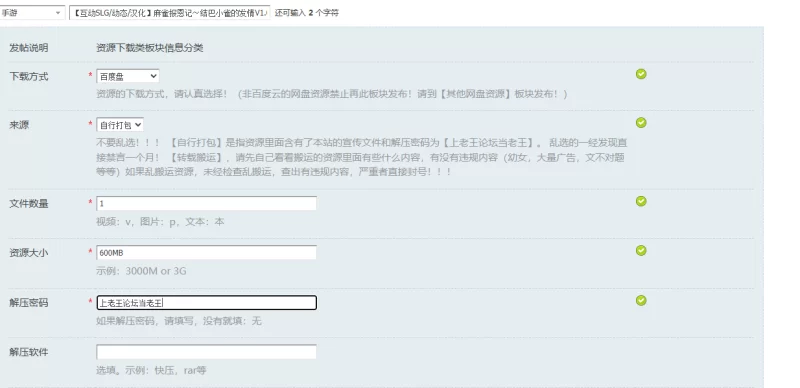
Task: Click the 资源下载类板块信息分类 text
Action: (149, 48)
